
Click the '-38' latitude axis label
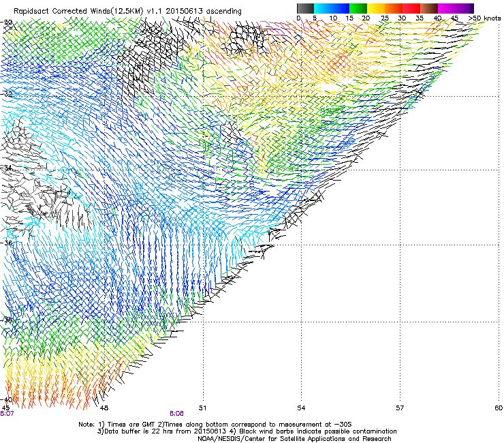tap(6, 320)
